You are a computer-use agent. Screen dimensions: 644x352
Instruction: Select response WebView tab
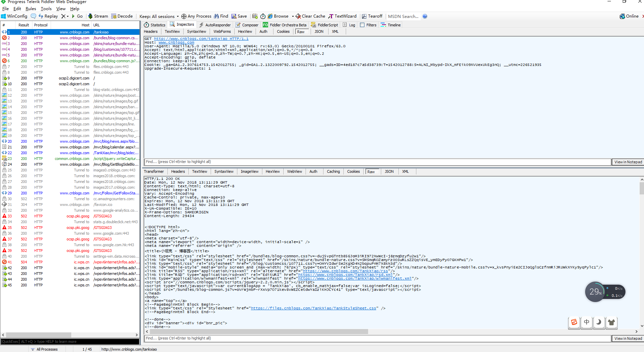point(294,171)
